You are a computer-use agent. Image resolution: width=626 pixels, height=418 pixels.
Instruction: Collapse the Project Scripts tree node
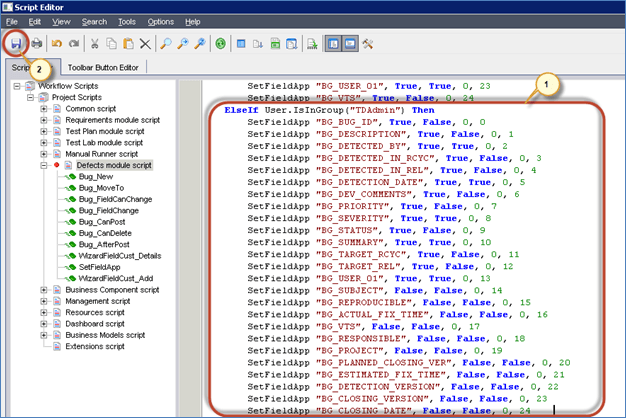coord(31,97)
